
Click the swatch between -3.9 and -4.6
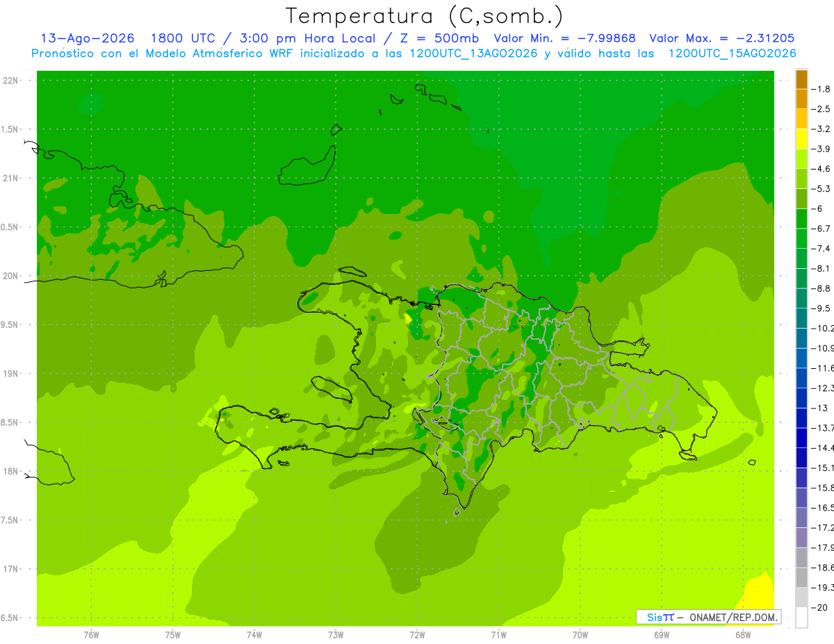tap(801, 159)
